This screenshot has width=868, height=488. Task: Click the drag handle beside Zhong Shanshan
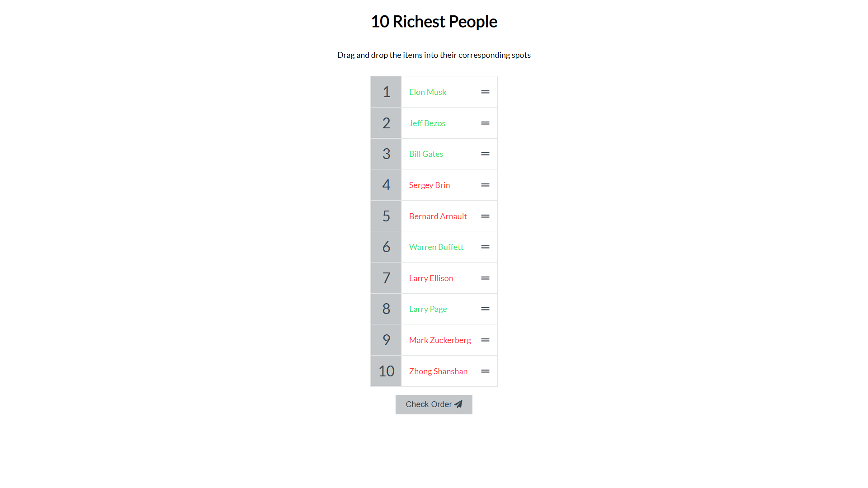click(485, 371)
